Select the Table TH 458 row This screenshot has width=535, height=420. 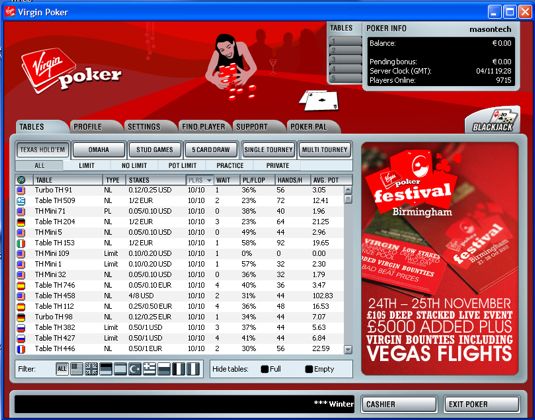coord(179,296)
